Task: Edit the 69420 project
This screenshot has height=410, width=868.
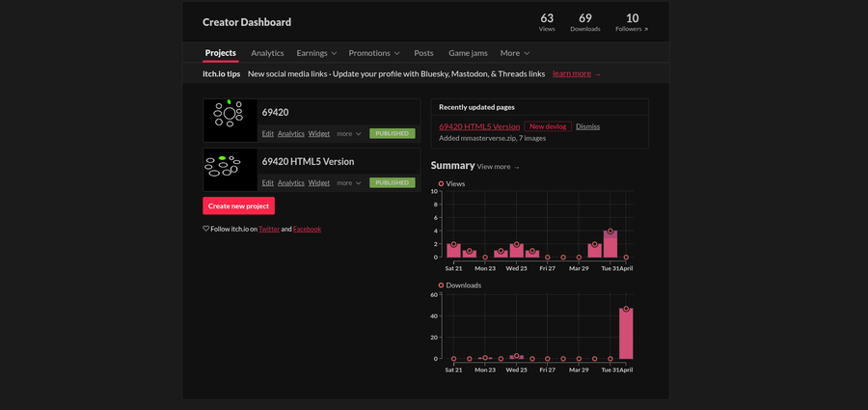Action: 268,133
